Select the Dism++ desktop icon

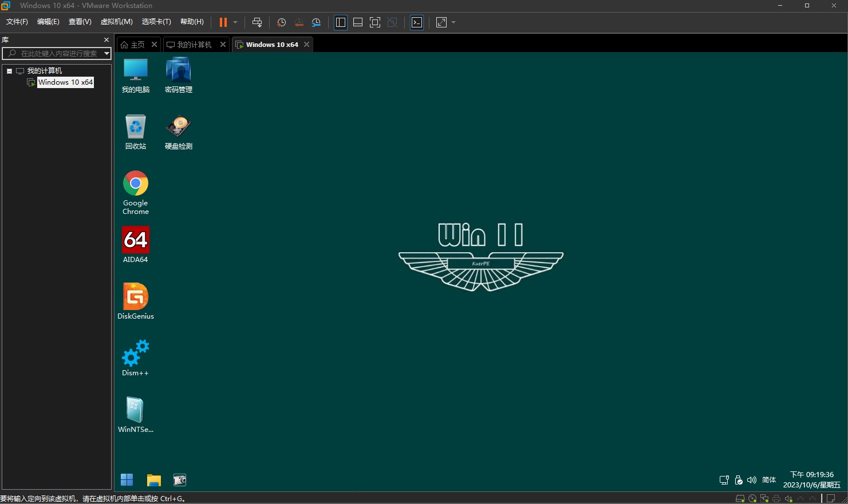point(136,358)
